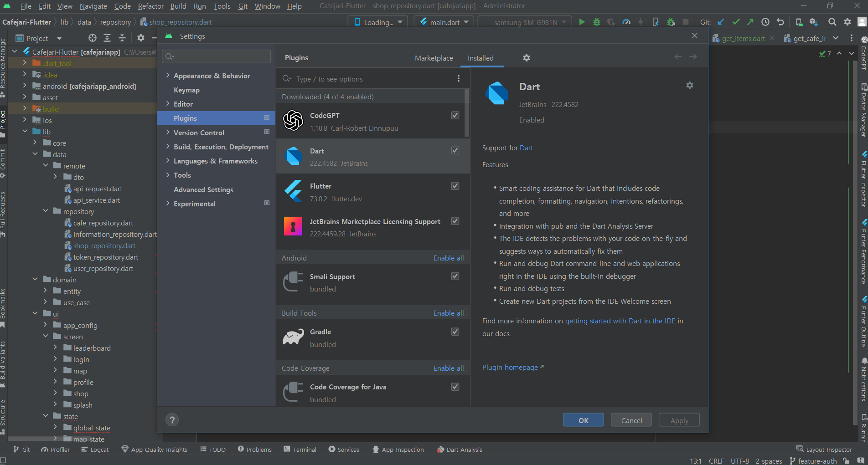Click OK in Settings dialog
The height and width of the screenshot is (465, 868).
pyautogui.click(x=584, y=420)
